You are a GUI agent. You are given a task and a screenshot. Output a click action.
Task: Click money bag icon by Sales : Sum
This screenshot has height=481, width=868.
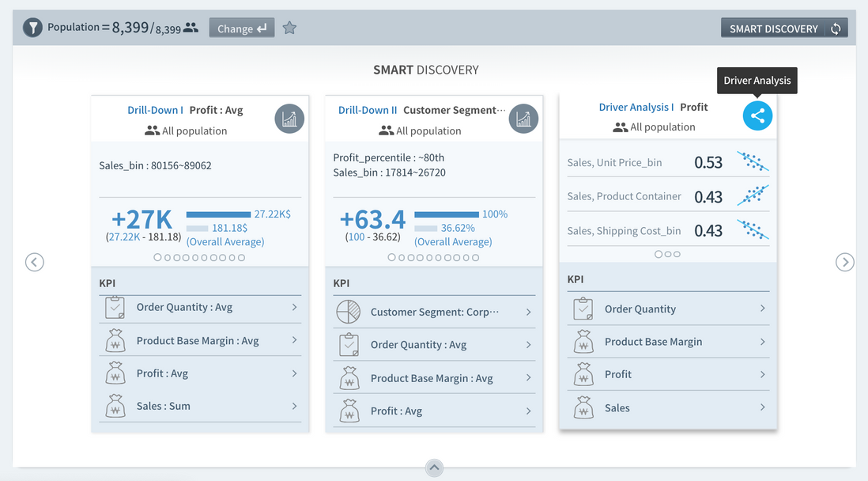pos(115,406)
